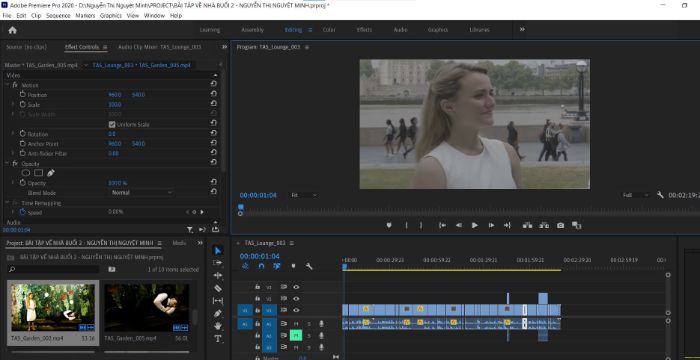Select the Razor tool
Image resolution: width=700 pixels, height=360 pixels.
(218, 288)
